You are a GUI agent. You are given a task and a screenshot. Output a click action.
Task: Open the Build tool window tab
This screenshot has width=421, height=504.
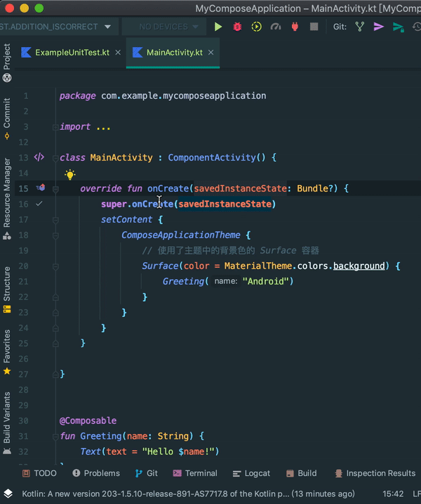point(302,473)
